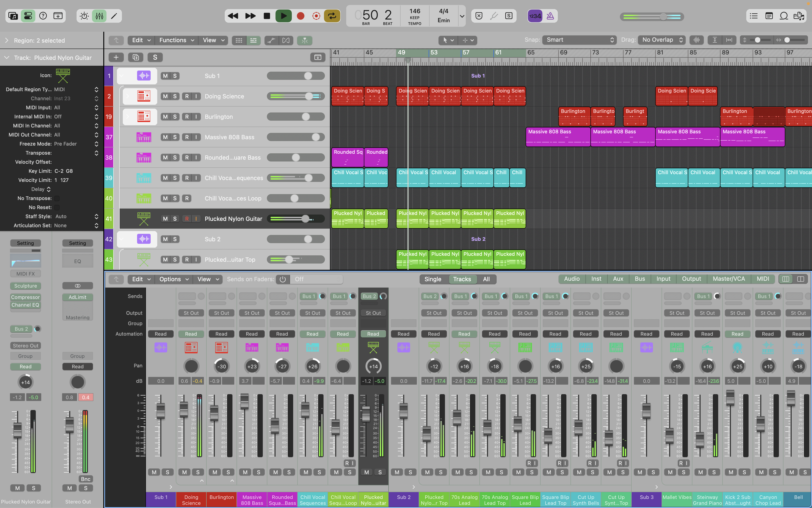Toggle input monitoring on Chill Vocal Sequences track
812x508 pixels.
click(196, 178)
